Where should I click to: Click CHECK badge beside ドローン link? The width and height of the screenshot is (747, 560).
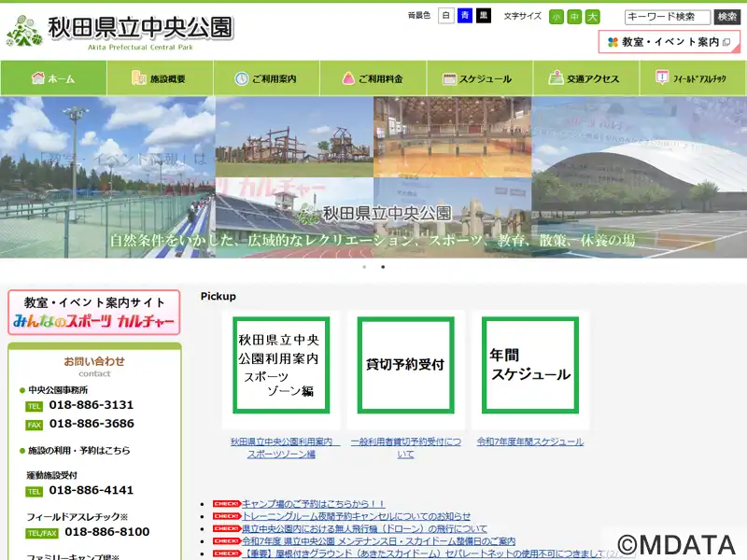[x=226, y=528]
